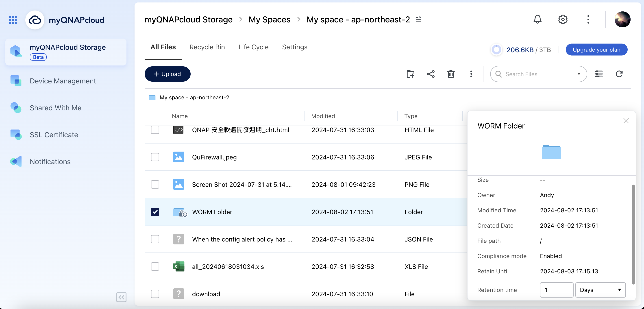The image size is (644, 309).
Task: Click My space - ap-northeast-2 path entry
Action: tap(194, 97)
